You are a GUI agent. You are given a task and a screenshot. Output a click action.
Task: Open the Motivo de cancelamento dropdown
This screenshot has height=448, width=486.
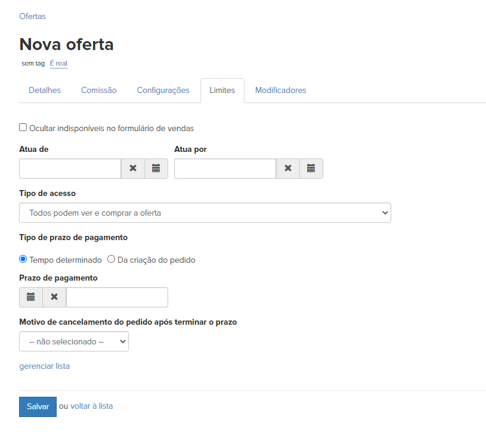[x=74, y=342]
